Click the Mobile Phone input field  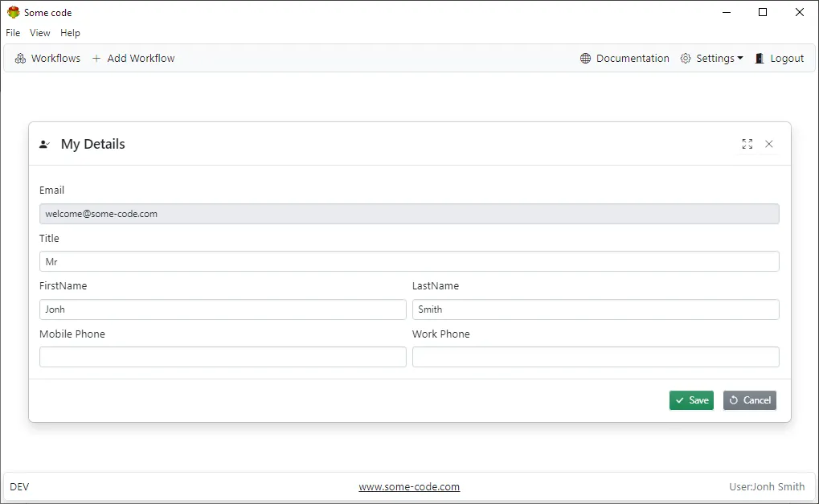coord(223,357)
